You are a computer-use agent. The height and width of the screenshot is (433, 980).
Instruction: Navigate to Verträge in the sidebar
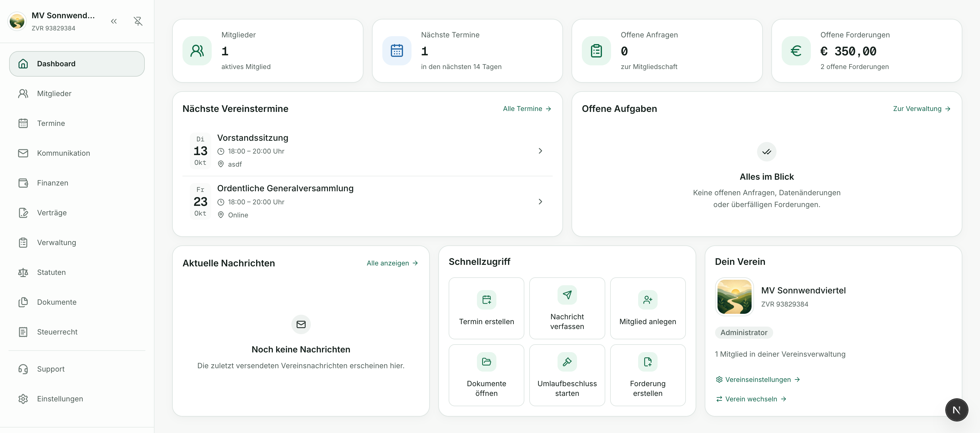[x=77, y=213]
